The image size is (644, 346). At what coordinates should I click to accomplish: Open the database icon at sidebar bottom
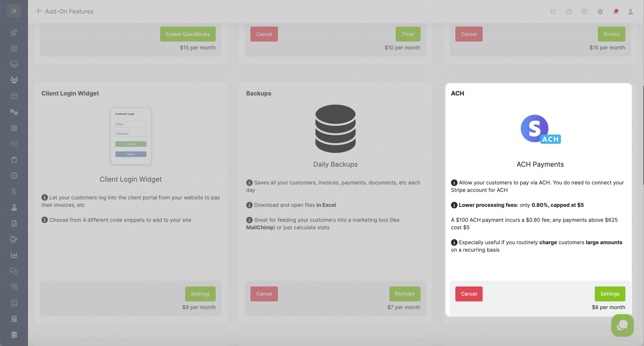coord(14,334)
